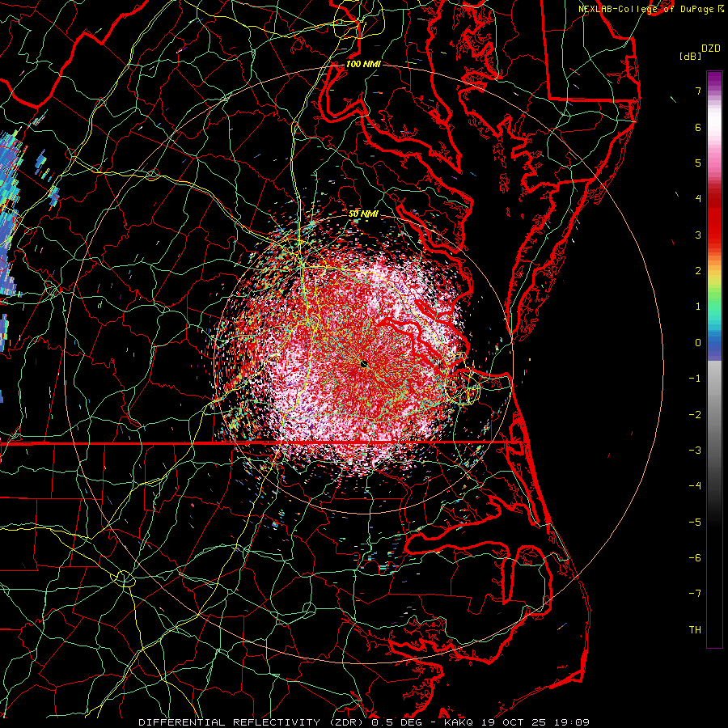Pick the purple top of the color bar
This screenshot has width=728, height=728.
tap(714, 80)
